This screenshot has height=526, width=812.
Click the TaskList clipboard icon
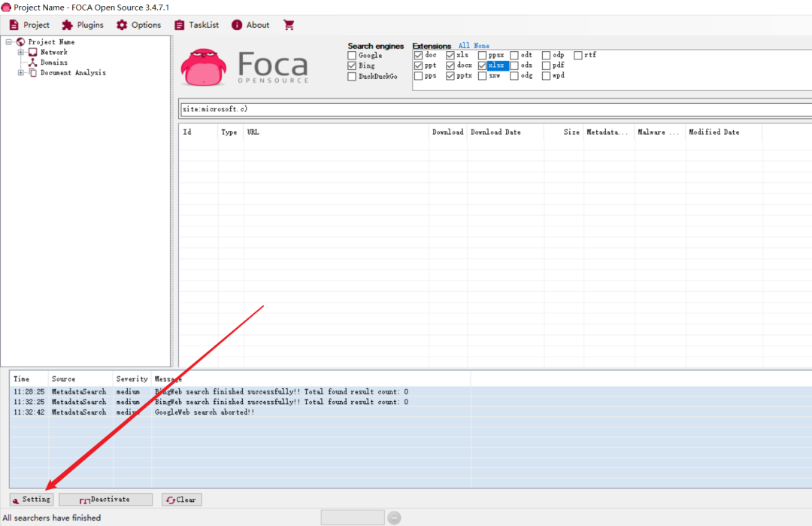[179, 25]
